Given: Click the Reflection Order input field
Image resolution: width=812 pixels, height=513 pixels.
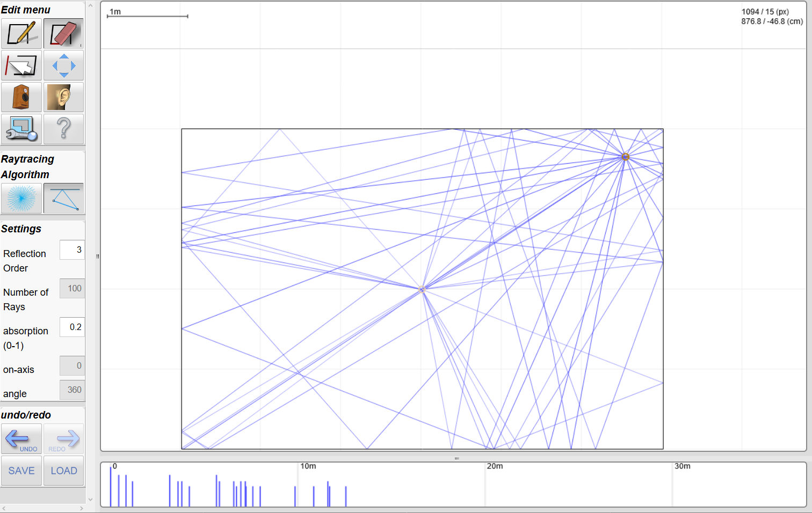Looking at the screenshot, I should point(72,250).
